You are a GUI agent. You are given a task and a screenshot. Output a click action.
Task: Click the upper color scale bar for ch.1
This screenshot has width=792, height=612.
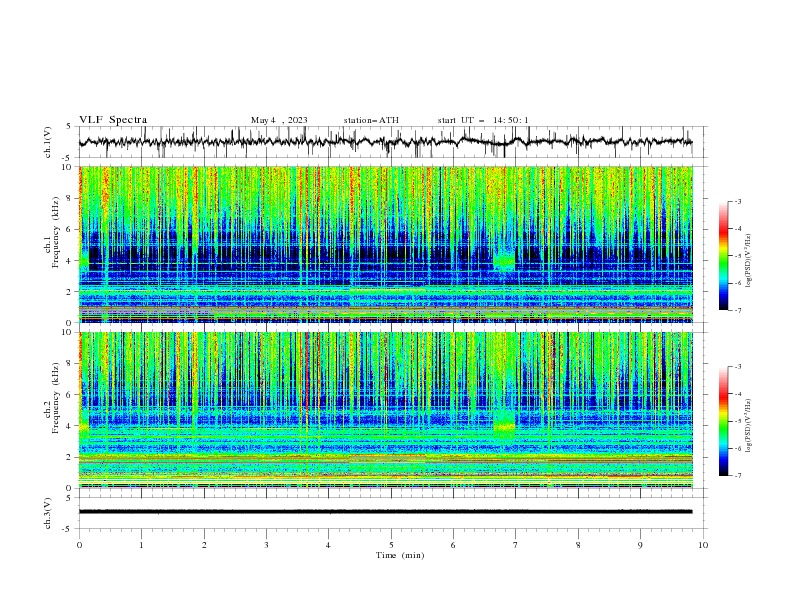[x=723, y=256]
